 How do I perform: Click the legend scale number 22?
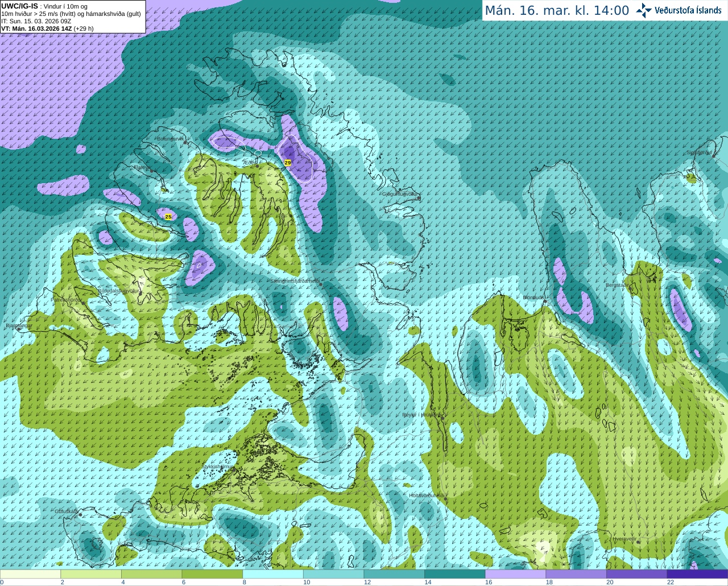[x=671, y=582]
